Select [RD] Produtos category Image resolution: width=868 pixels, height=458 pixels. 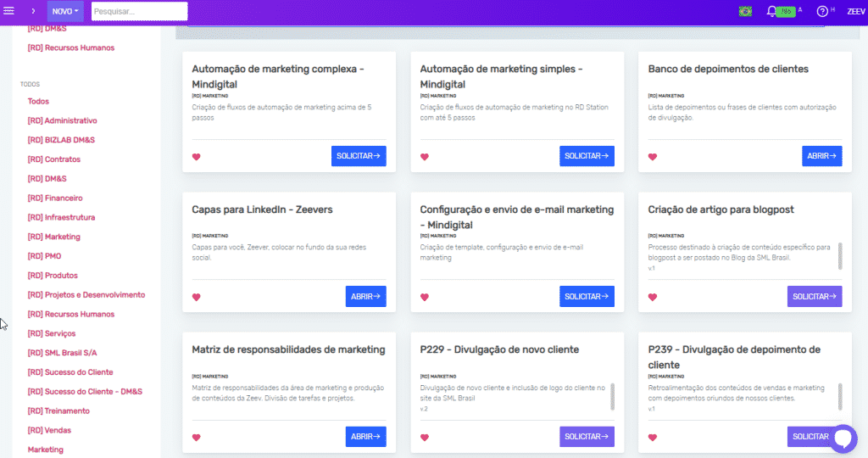(x=53, y=276)
